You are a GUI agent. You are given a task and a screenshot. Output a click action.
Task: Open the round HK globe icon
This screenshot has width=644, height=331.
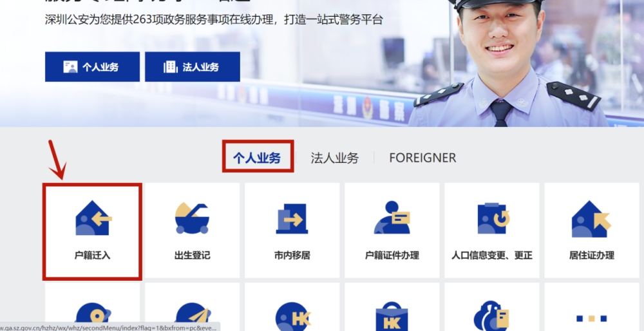click(293, 317)
